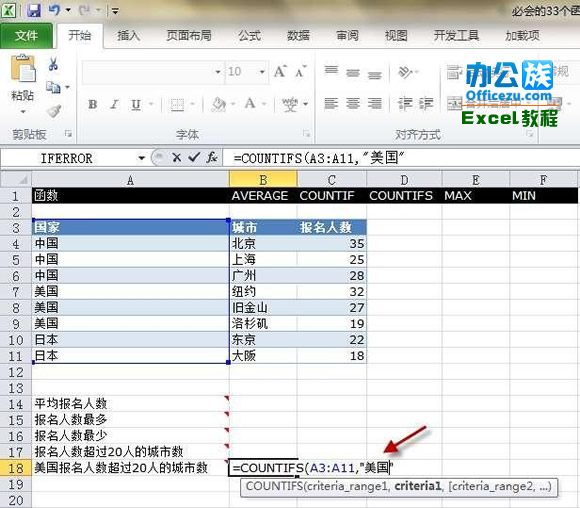
Task: Switch to the 插入 ribbon tab
Action: [x=128, y=36]
